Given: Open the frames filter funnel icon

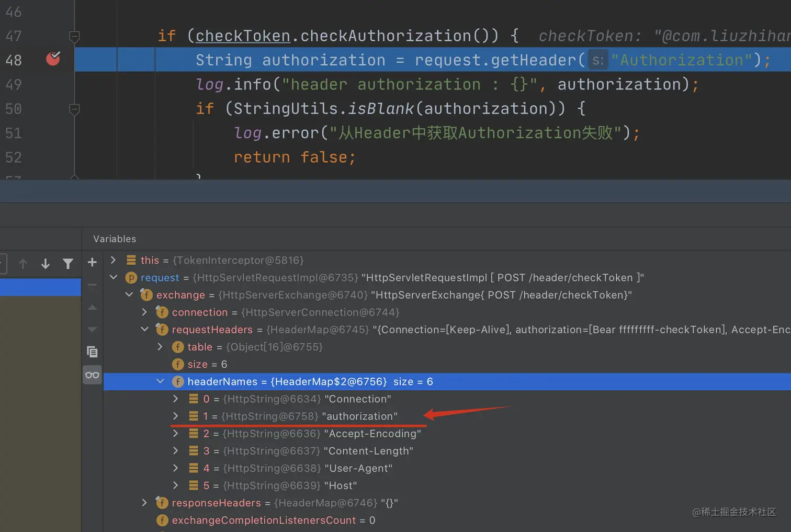Looking at the screenshot, I should (x=68, y=264).
